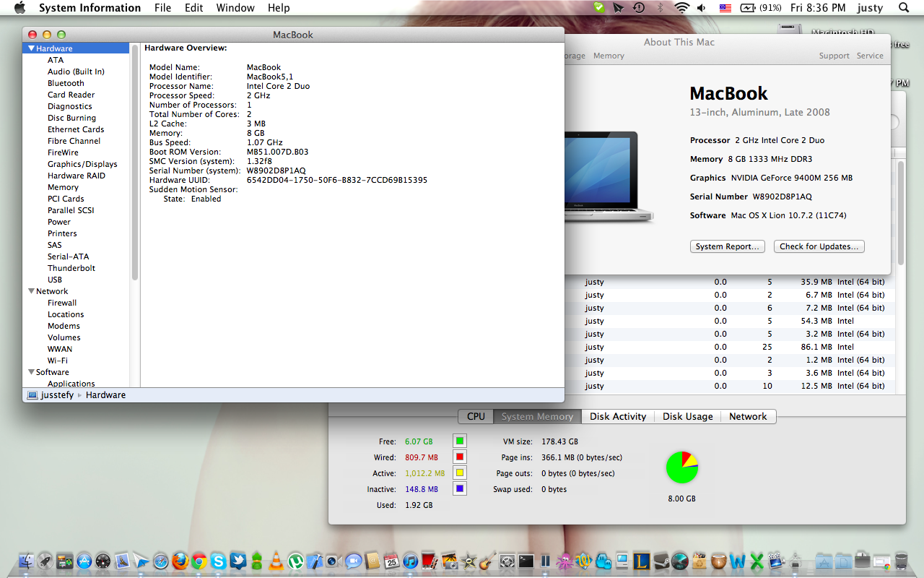Open the System Information menu
Viewport: 924px width, 578px height.
(x=90, y=8)
